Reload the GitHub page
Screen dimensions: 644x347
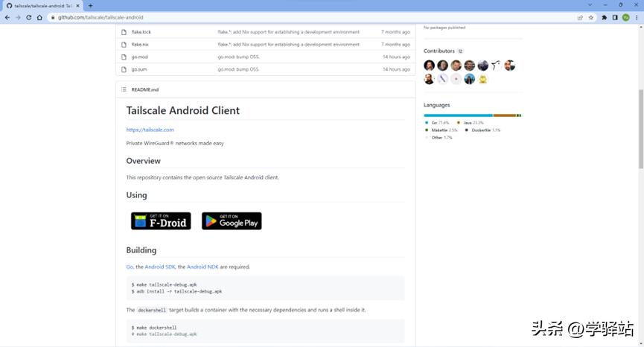[x=28, y=18]
